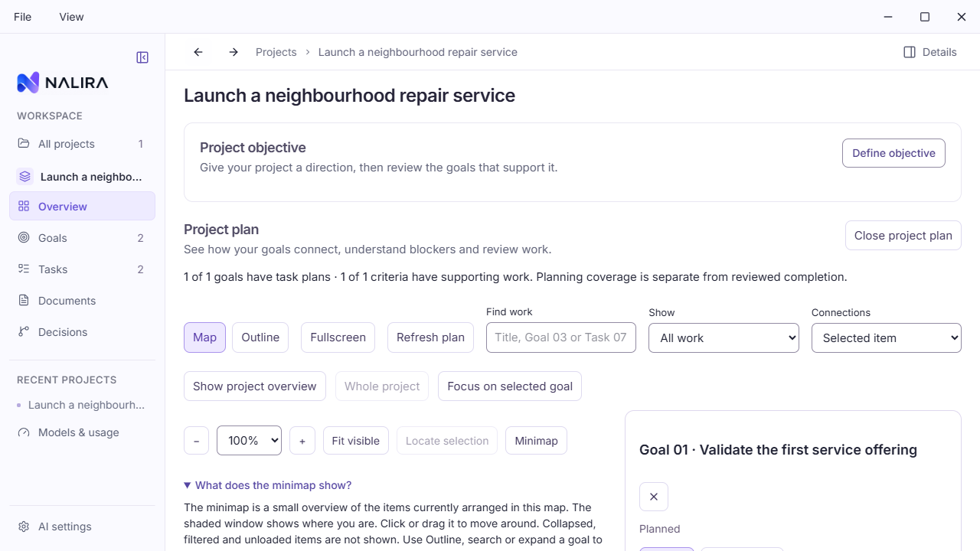The height and width of the screenshot is (551, 980).
Task: Click the Projects breadcrumb link
Action: (276, 52)
